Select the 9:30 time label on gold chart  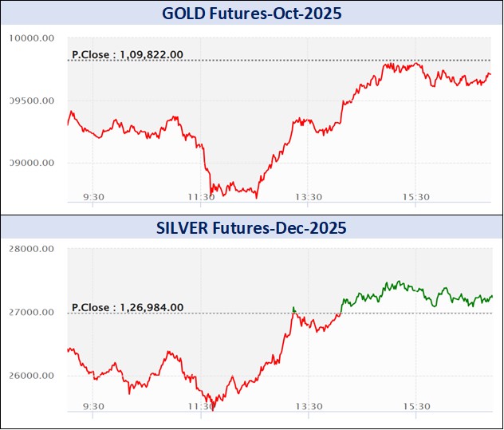click(x=94, y=197)
